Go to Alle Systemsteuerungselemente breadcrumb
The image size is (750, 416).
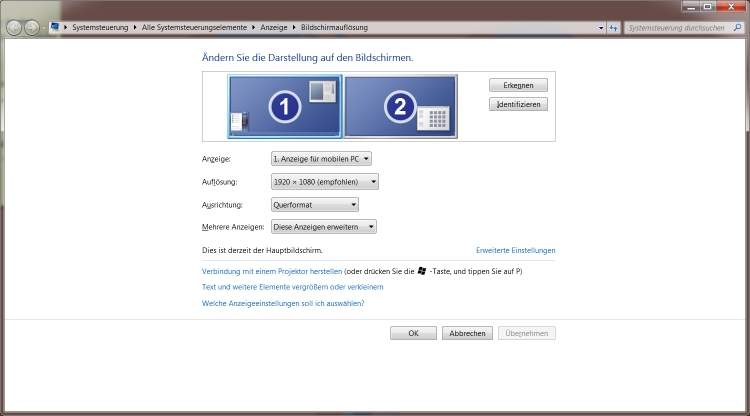click(194, 28)
